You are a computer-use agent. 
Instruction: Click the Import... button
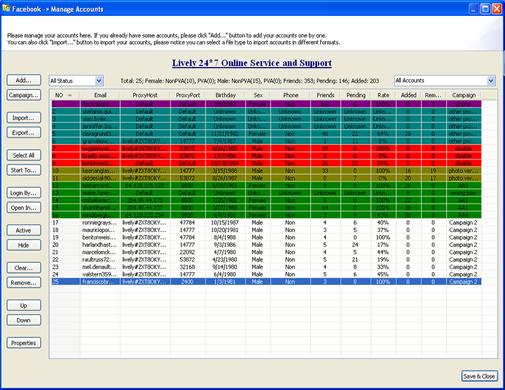coord(24,118)
